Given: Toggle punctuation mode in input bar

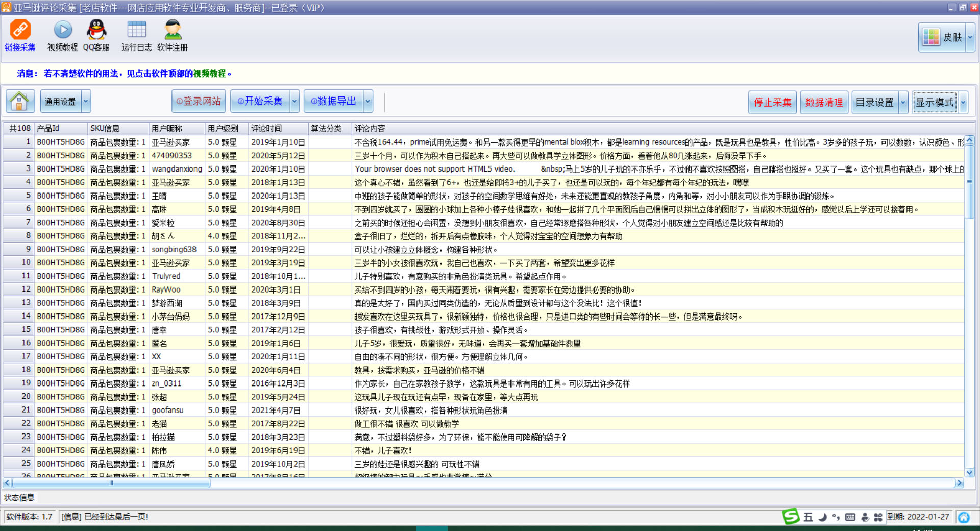Looking at the screenshot, I should [x=836, y=517].
